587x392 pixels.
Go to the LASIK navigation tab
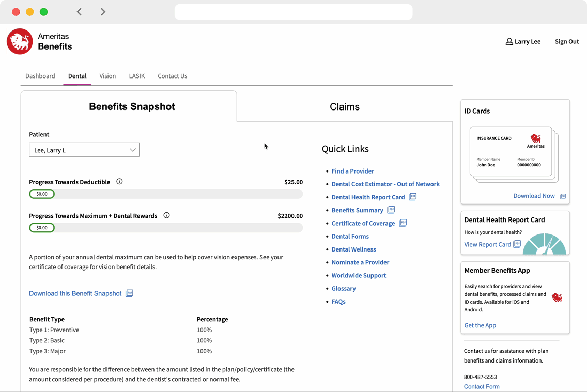(x=137, y=76)
